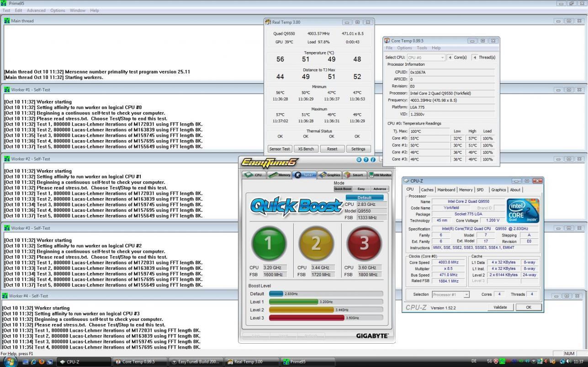Click Level 3 3.60GHz boost bar

point(326,318)
